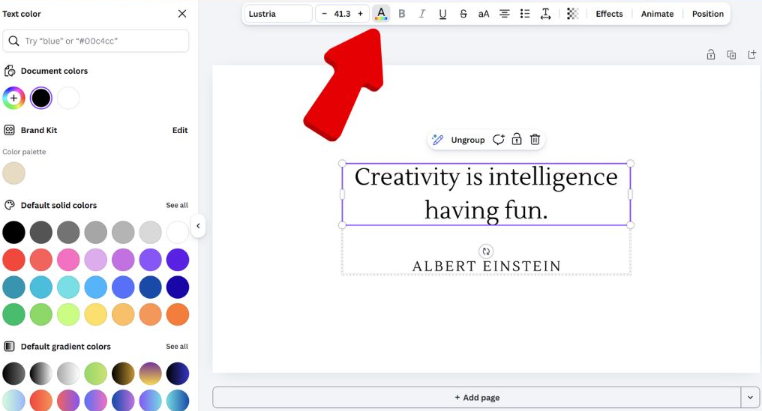Open the transparency control

(x=572, y=14)
